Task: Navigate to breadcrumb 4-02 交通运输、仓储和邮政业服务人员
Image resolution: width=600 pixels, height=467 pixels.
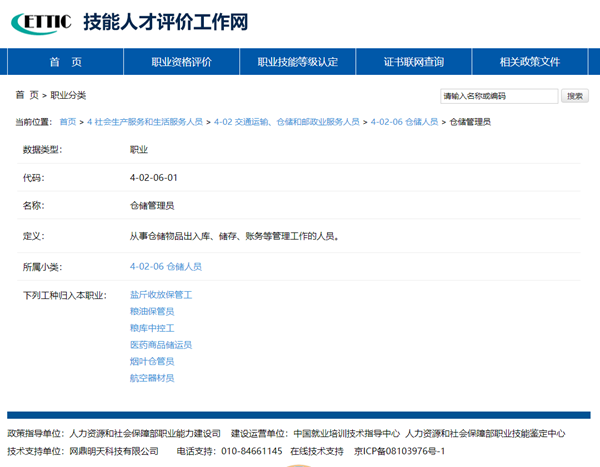Action: pyautogui.click(x=287, y=122)
